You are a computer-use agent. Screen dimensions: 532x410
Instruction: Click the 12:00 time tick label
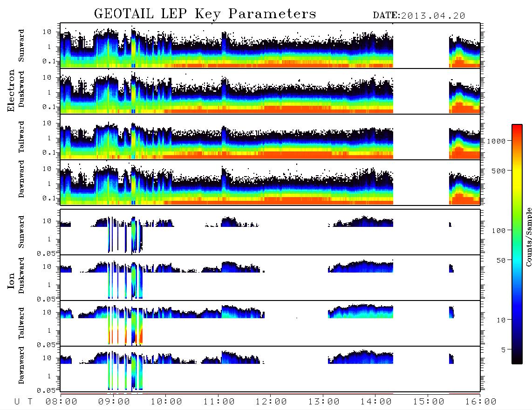tap(271, 402)
